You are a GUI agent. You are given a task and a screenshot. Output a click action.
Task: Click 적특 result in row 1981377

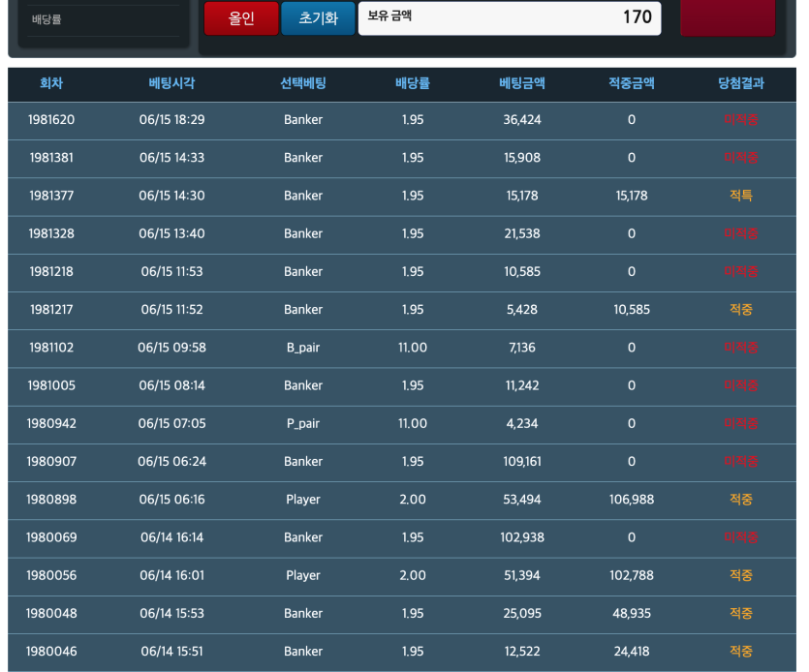tap(741, 196)
